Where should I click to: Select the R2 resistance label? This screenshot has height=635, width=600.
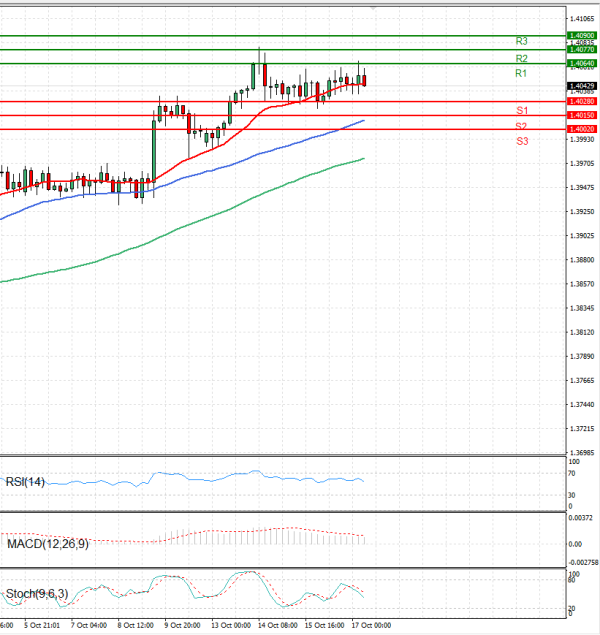coord(521,59)
